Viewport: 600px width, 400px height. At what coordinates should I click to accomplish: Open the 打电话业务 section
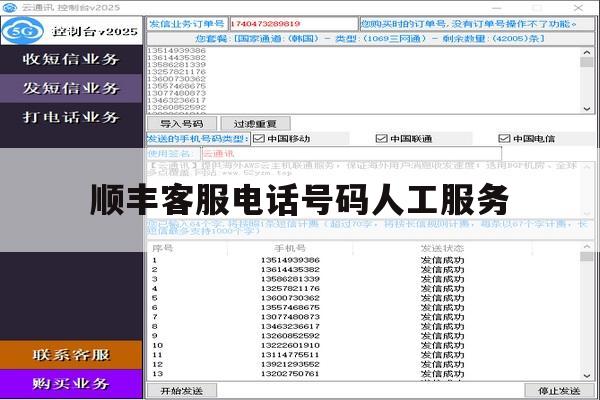tap(71, 117)
